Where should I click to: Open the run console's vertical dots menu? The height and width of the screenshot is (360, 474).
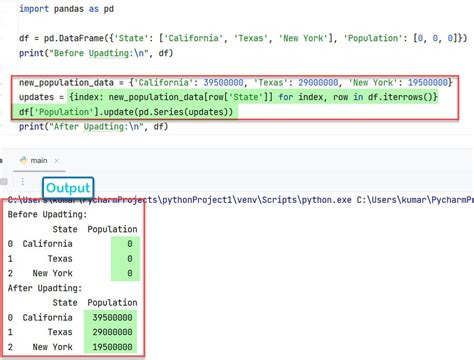point(22,181)
